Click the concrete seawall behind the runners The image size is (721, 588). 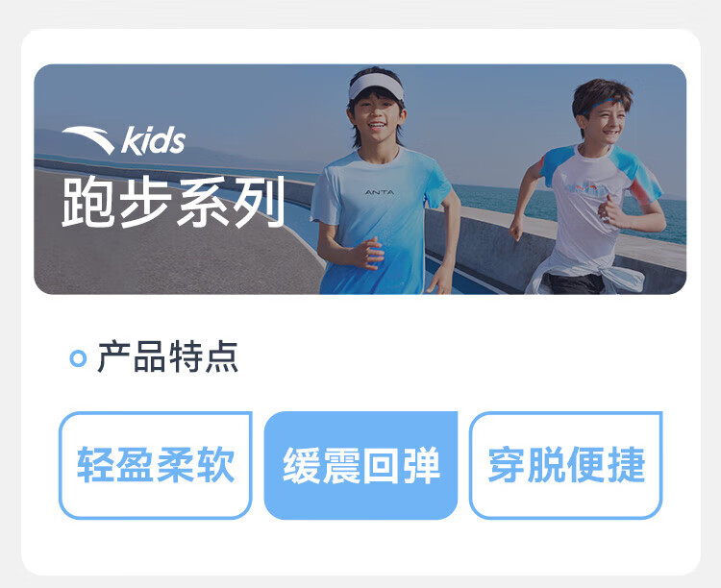point(487,248)
